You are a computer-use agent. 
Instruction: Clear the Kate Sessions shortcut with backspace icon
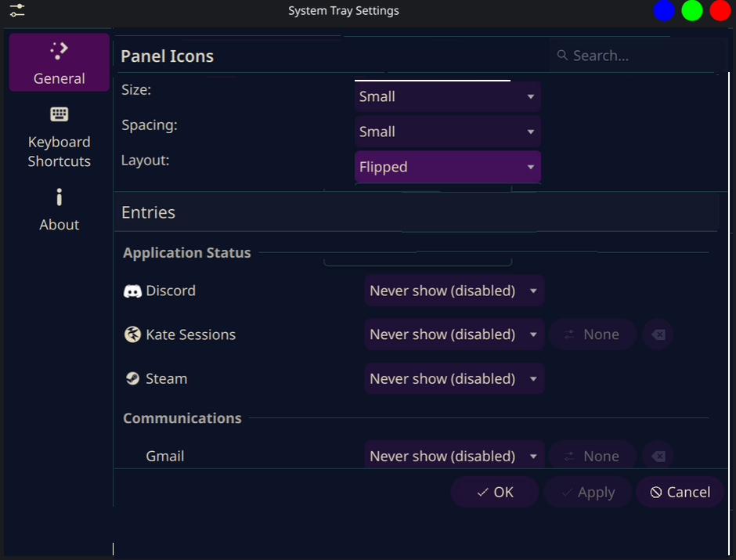click(658, 335)
